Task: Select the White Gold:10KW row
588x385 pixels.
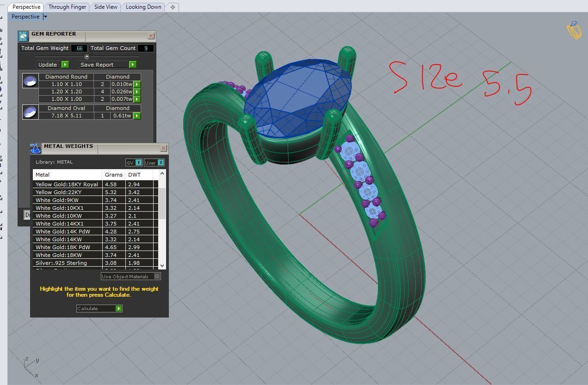Action: (x=95, y=216)
